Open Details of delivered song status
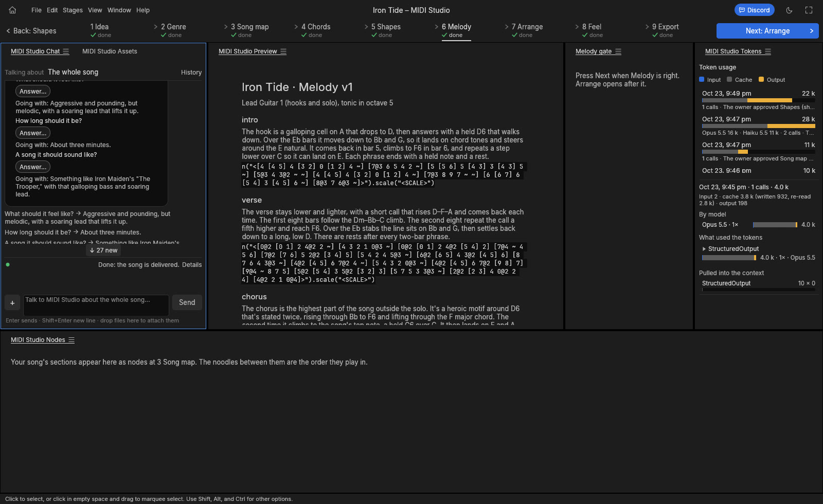The width and height of the screenshot is (823, 504). pos(192,265)
